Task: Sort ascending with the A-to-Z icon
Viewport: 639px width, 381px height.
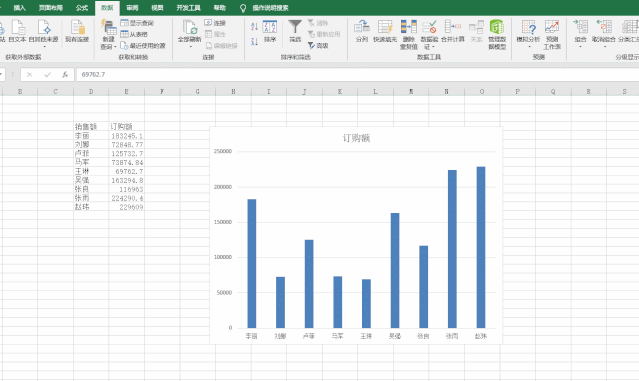Action: [x=254, y=27]
